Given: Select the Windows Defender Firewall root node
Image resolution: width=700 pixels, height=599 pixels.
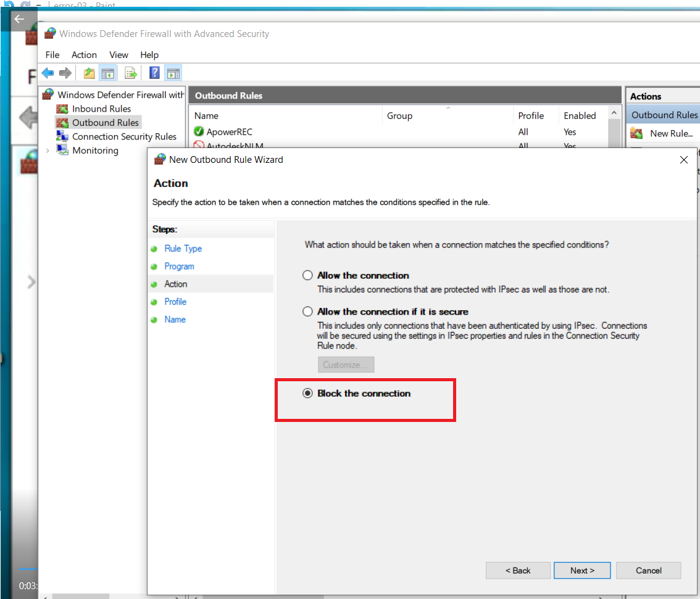Looking at the screenshot, I should pos(120,95).
